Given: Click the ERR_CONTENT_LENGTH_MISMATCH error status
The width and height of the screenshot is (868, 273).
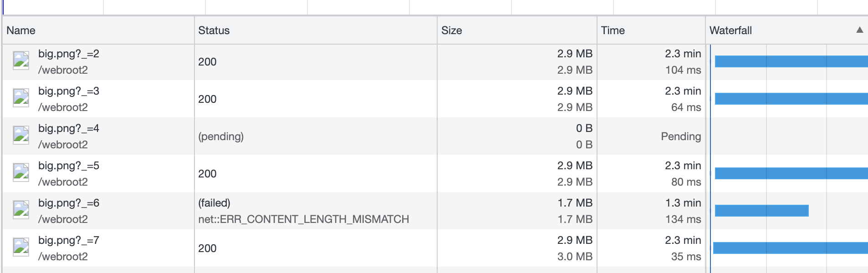Looking at the screenshot, I should 303,219.
